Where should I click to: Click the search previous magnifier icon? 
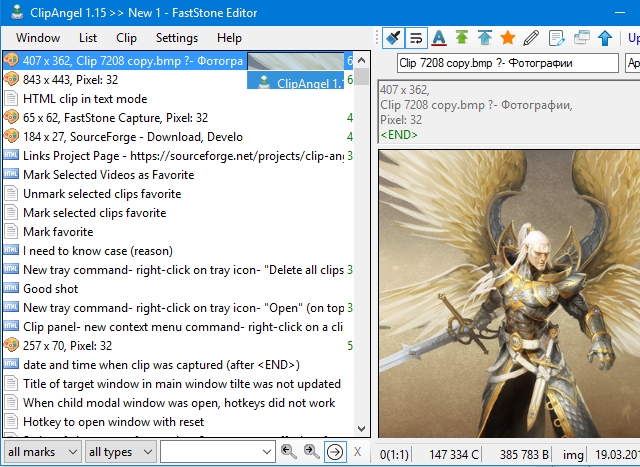pyautogui.click(x=289, y=451)
